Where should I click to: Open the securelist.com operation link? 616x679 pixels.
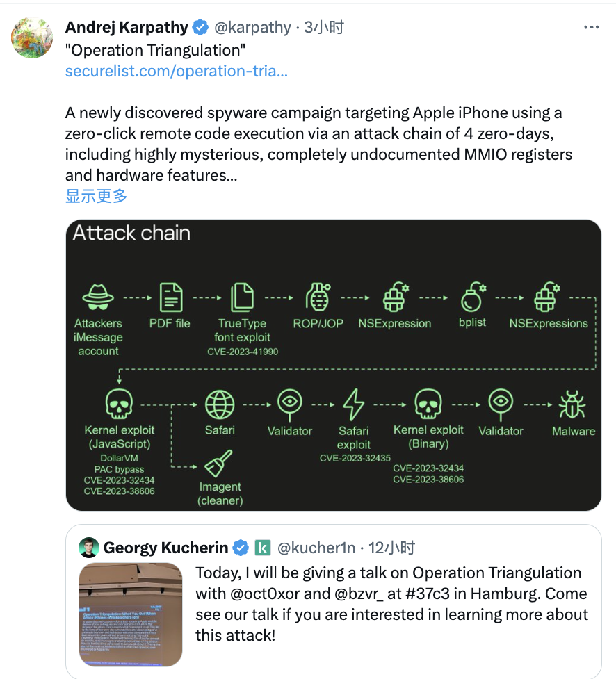point(177,71)
